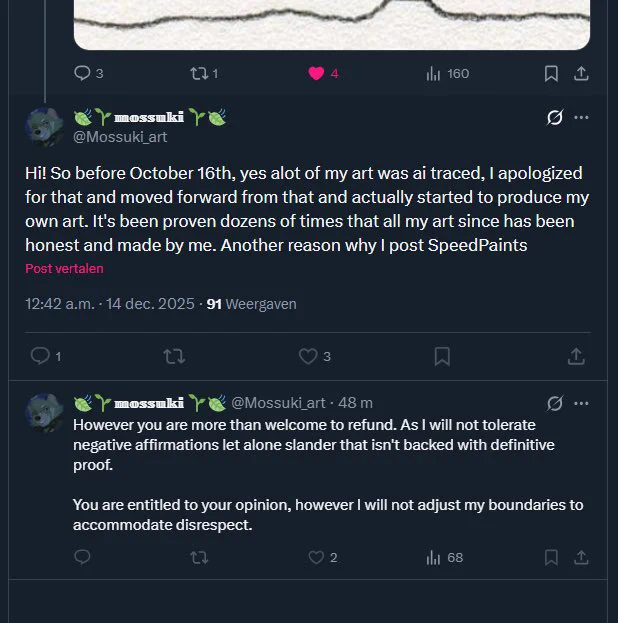Share the main post dated 14 dec. 2025
Image resolution: width=618 pixels, height=623 pixels.
[x=576, y=356]
